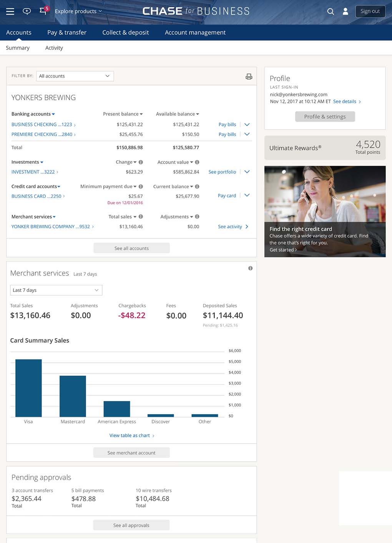Click Pay bills for Business Checking 1223
Viewport: 392px width, 543px height.
tap(227, 125)
